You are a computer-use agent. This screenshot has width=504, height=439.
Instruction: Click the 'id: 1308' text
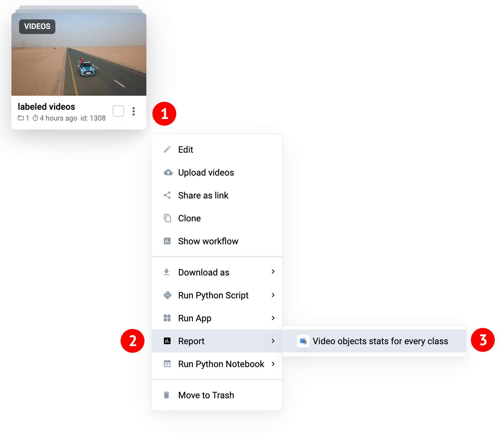pyautogui.click(x=93, y=118)
